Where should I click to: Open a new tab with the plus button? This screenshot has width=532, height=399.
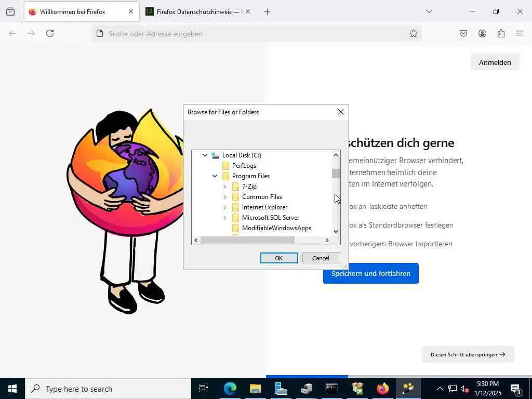268,12
